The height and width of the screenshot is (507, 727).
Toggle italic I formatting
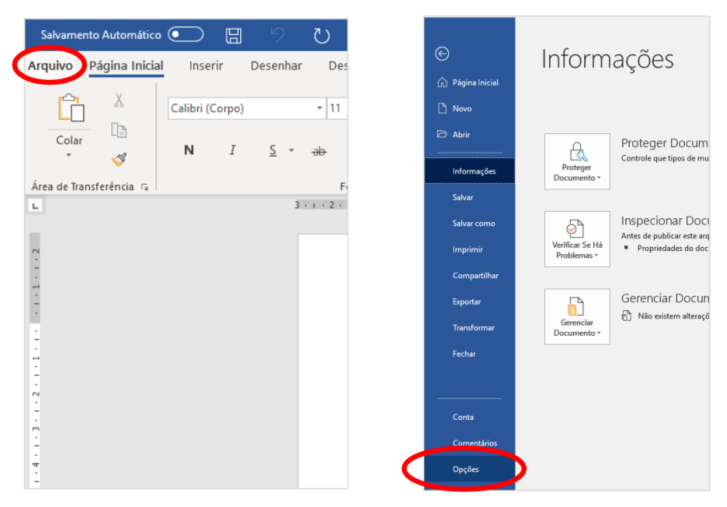point(232,150)
